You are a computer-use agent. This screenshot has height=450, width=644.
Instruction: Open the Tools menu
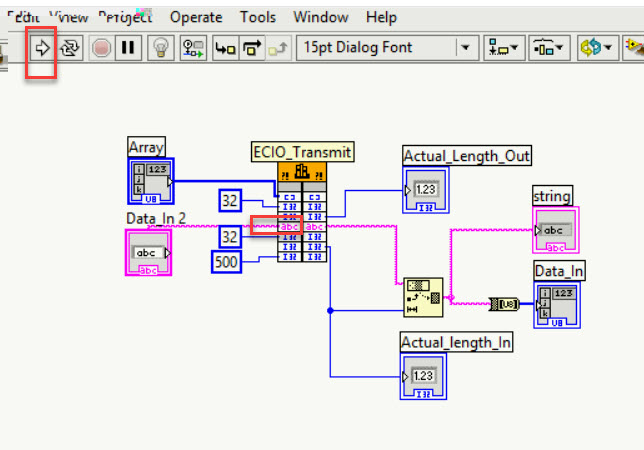click(x=258, y=17)
